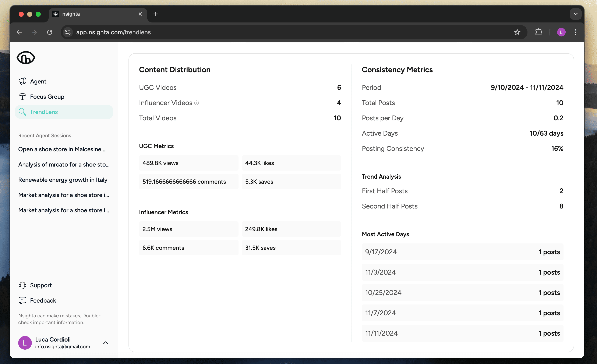Open Analysis of mrcato agent session
The height and width of the screenshot is (364, 597).
pos(64,164)
